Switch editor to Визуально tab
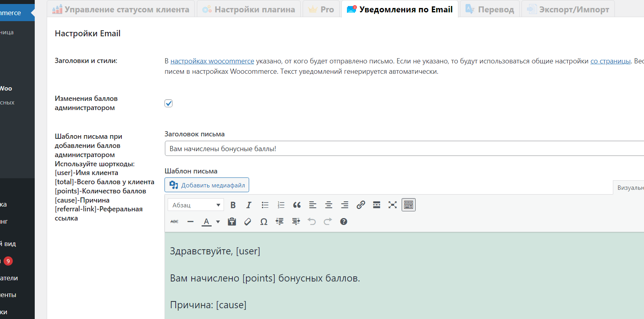Image resolution: width=644 pixels, height=319 pixels. click(629, 187)
